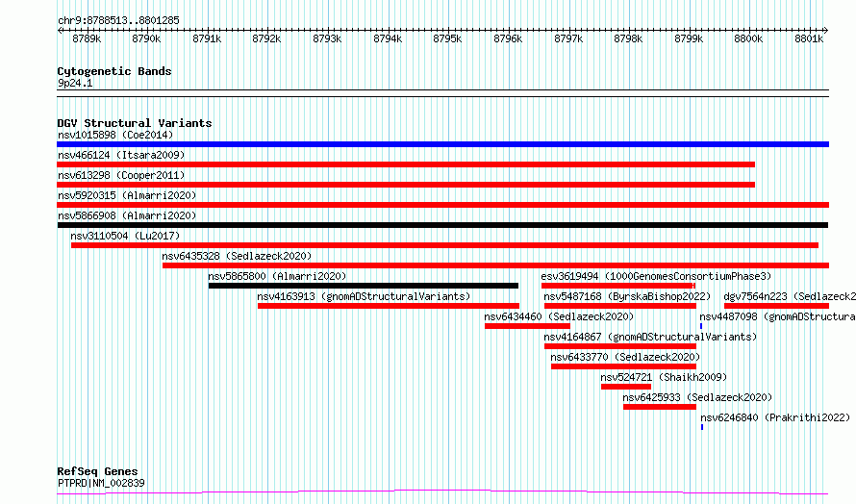Click the 8797k ruler tick label

click(x=568, y=38)
